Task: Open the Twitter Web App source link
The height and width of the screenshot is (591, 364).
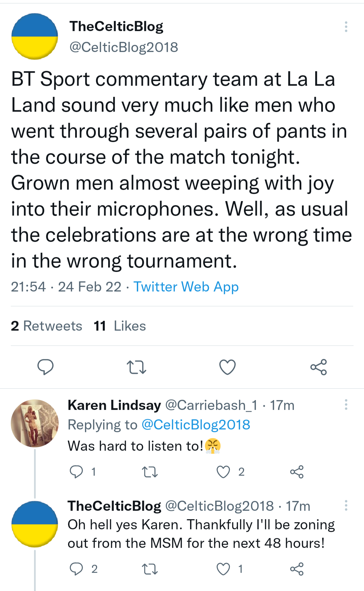Action: pyautogui.click(x=186, y=287)
